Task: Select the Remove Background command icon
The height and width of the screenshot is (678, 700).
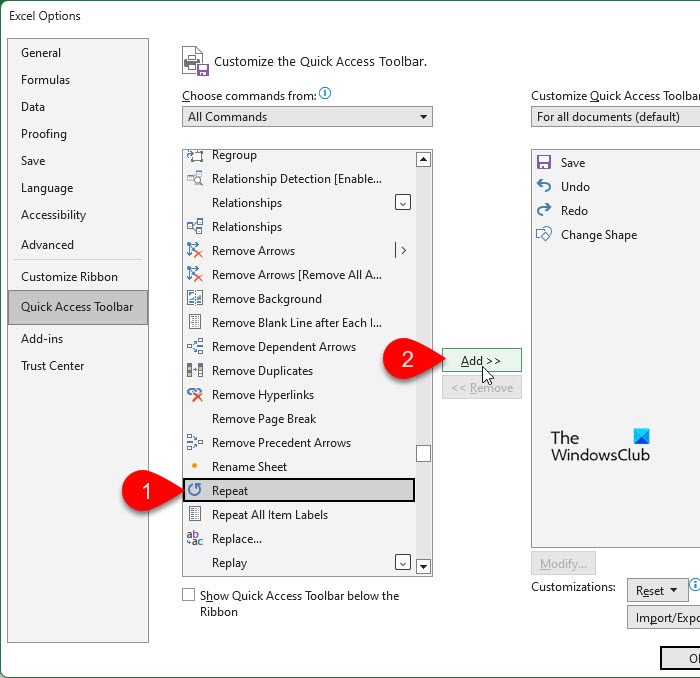Action: pos(195,298)
